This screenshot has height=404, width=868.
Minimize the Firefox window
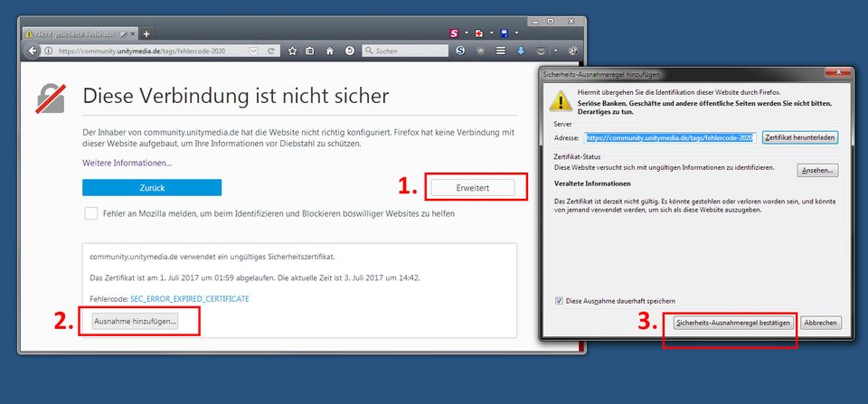534,21
